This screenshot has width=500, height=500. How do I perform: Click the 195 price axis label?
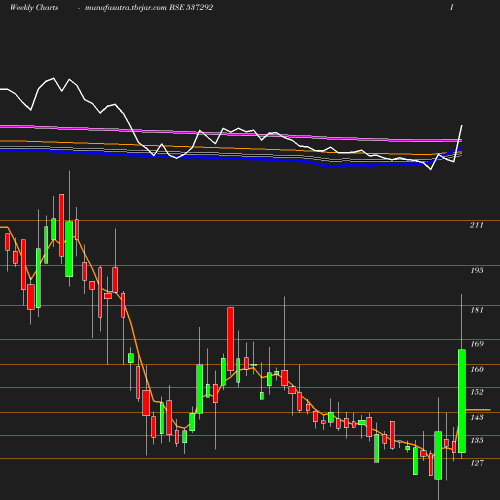coord(477,270)
